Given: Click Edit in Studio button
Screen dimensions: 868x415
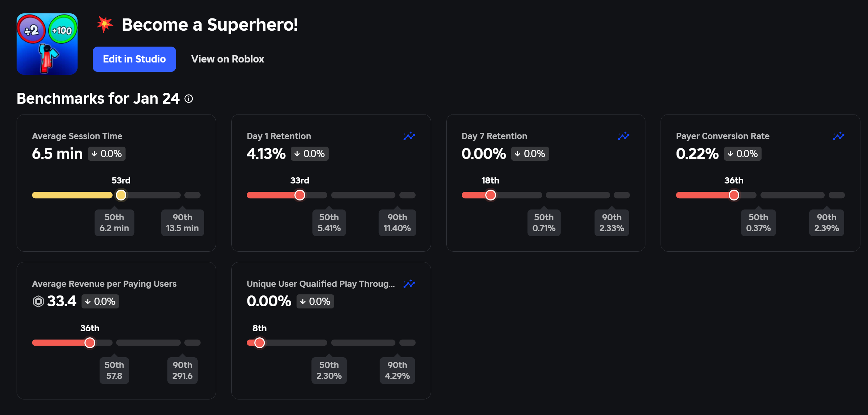Looking at the screenshot, I should pos(134,59).
